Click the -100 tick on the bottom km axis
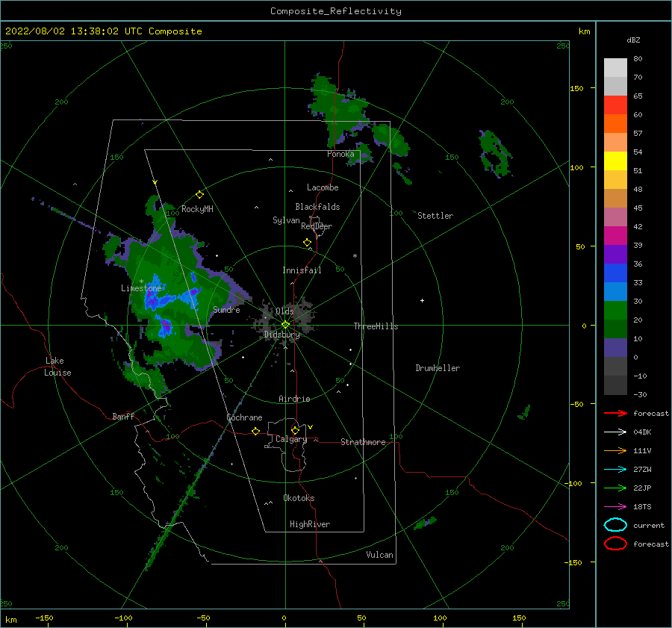The width and height of the screenshot is (672, 628). tap(123, 618)
